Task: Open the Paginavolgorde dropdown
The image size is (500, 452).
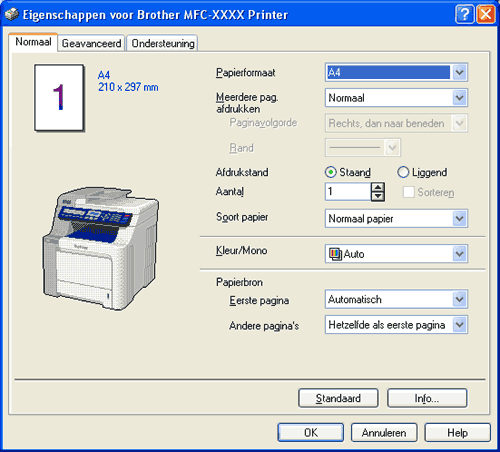Action: click(x=460, y=123)
